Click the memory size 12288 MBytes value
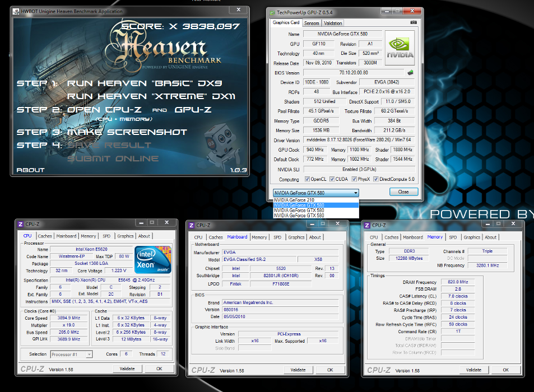This screenshot has width=534, height=392. coord(409,258)
